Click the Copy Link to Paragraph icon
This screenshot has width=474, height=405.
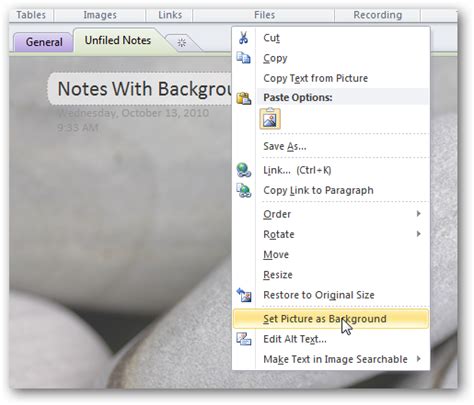click(x=244, y=190)
